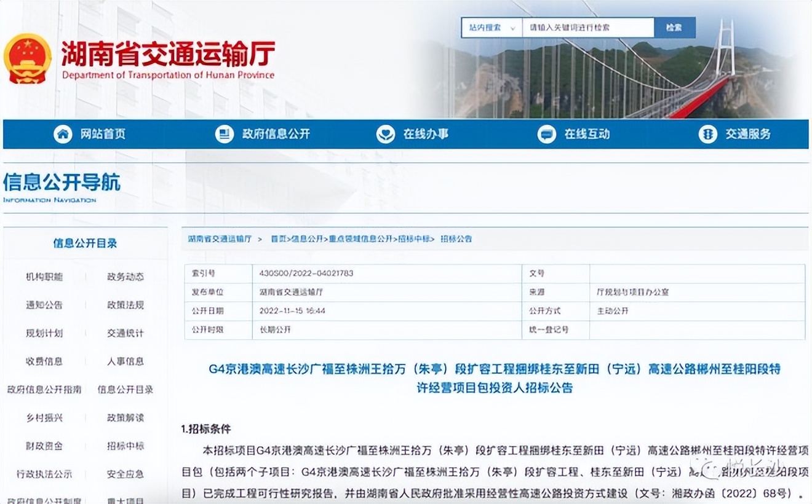
Task: Open 招标中标 from the sidebar
Action: (x=126, y=446)
